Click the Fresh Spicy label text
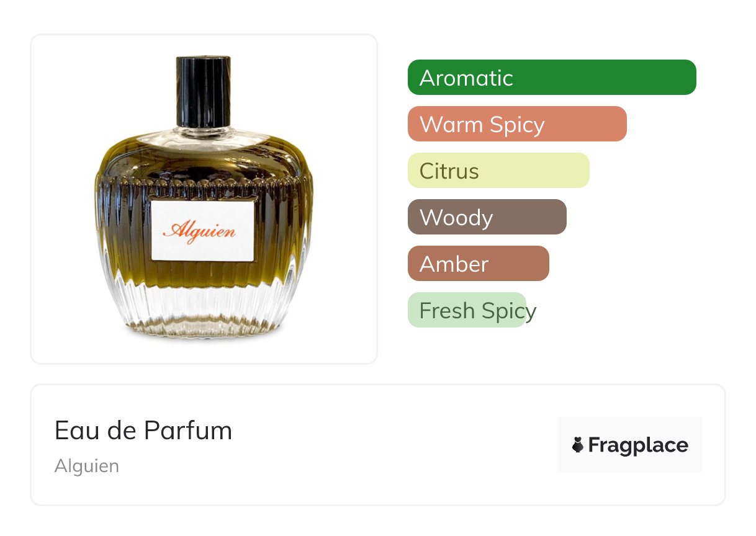 (x=478, y=311)
